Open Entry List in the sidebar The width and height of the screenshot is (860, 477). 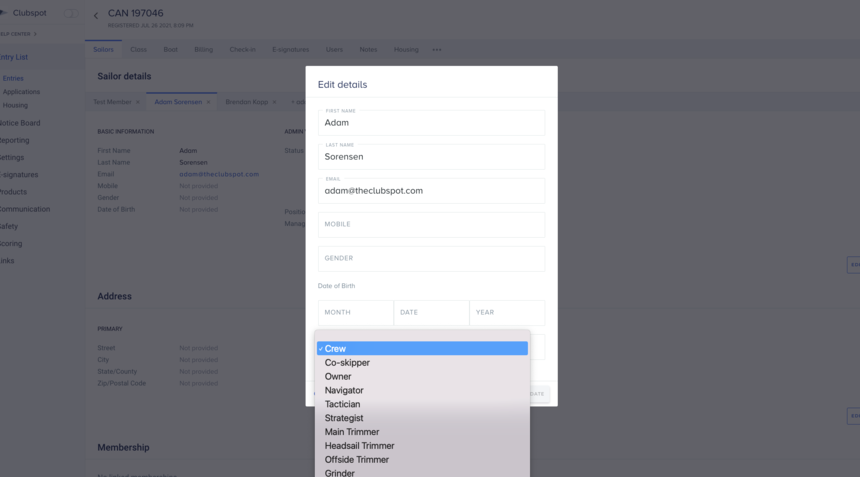(x=14, y=57)
